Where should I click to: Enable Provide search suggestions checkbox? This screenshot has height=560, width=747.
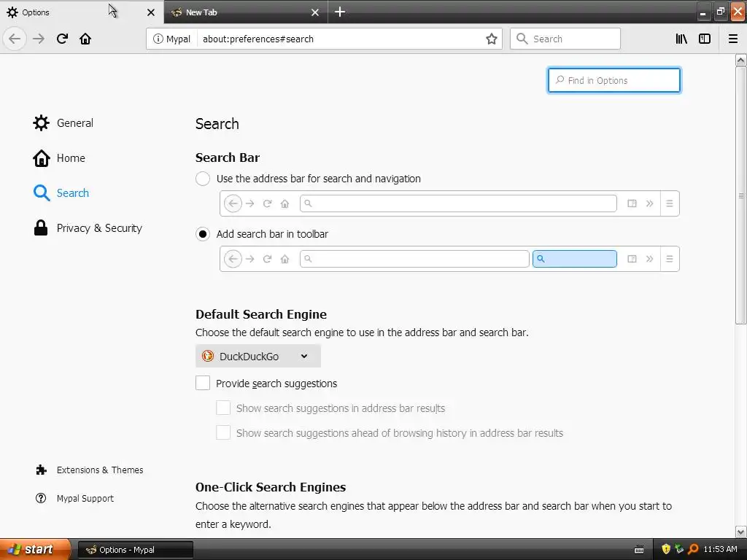pyautogui.click(x=203, y=383)
